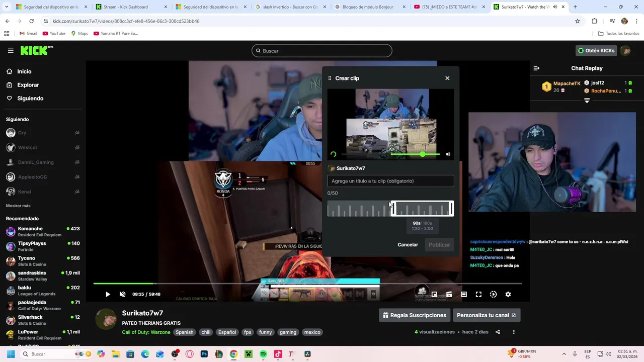Screen dimensions: 644x362
Task: Open the YouTube bookmark
Action: [54, 34]
